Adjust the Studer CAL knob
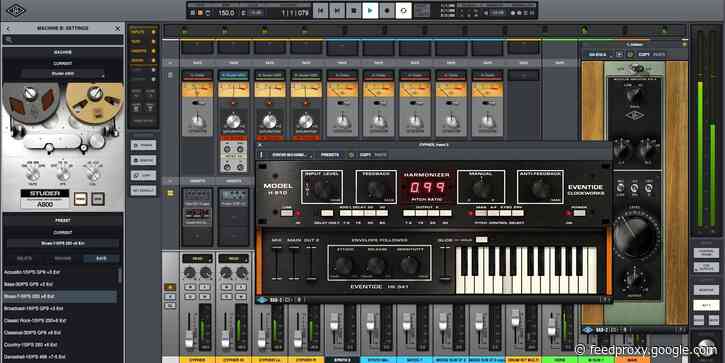This screenshot has height=363, width=725. (94, 174)
